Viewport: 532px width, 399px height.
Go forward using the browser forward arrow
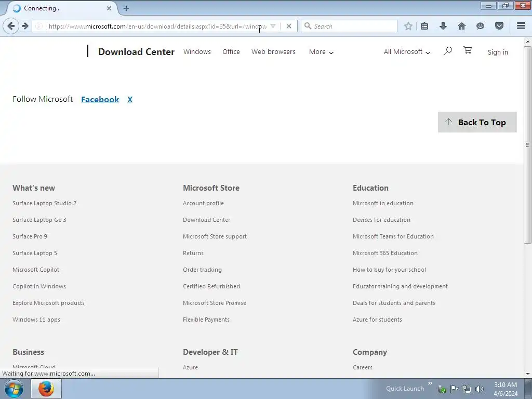click(25, 26)
